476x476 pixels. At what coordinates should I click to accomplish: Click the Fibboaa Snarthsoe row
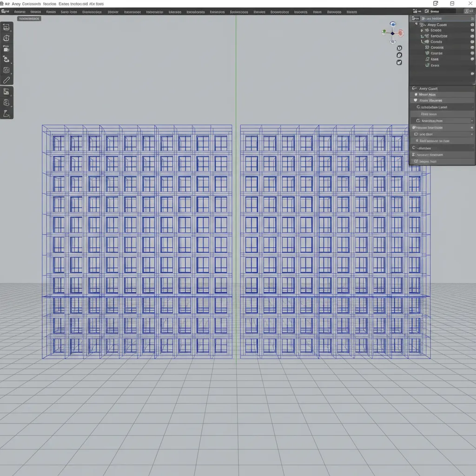click(x=443, y=127)
